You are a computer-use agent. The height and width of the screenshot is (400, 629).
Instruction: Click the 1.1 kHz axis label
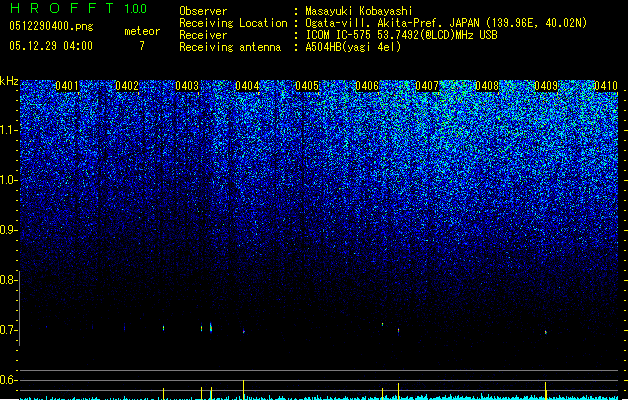8,130
